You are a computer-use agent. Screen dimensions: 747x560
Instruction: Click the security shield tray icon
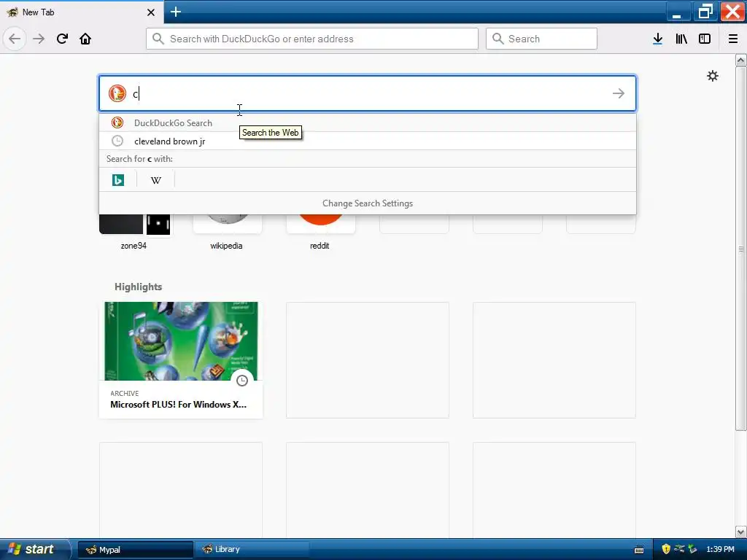point(666,549)
